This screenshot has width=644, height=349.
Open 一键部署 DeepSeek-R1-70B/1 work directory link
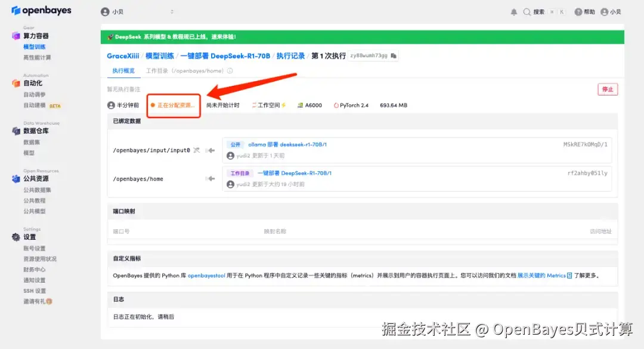click(295, 174)
